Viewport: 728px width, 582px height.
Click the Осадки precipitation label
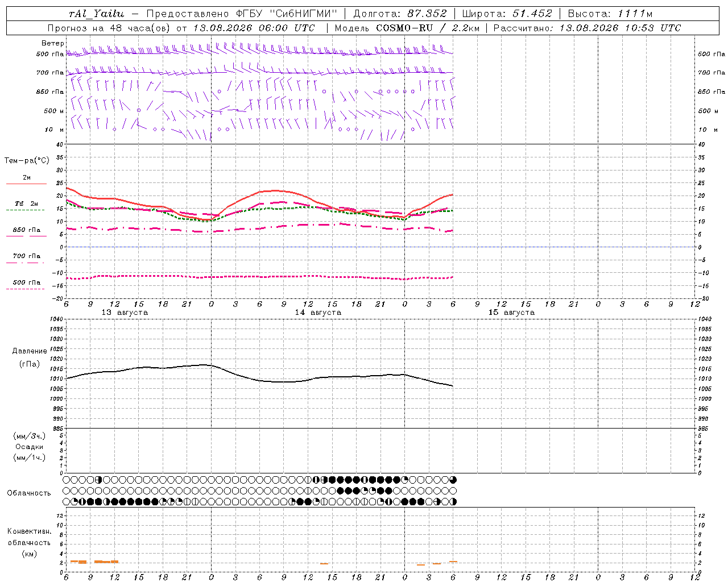[x=29, y=447]
